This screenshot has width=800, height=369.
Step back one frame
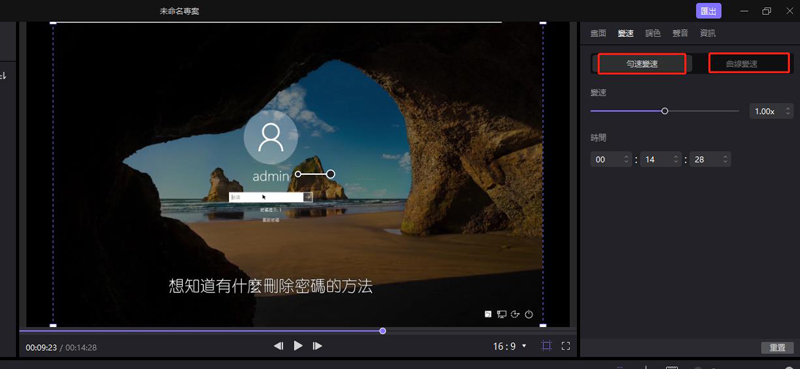(x=279, y=346)
